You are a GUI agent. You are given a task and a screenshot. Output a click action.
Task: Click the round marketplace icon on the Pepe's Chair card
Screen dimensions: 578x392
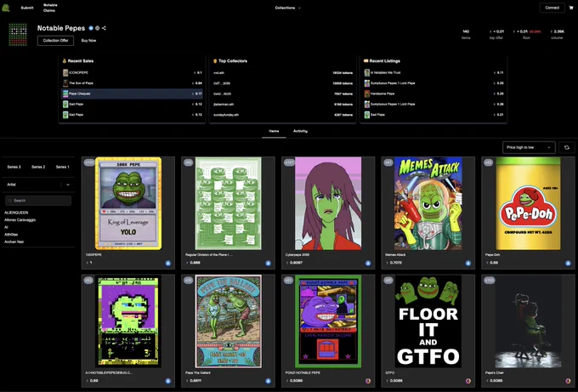pos(568,381)
